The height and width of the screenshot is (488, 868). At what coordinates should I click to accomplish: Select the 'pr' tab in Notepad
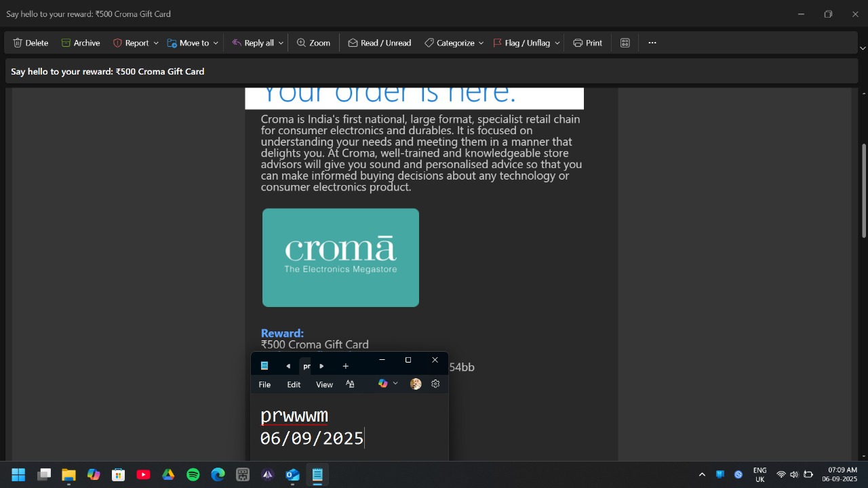(306, 366)
